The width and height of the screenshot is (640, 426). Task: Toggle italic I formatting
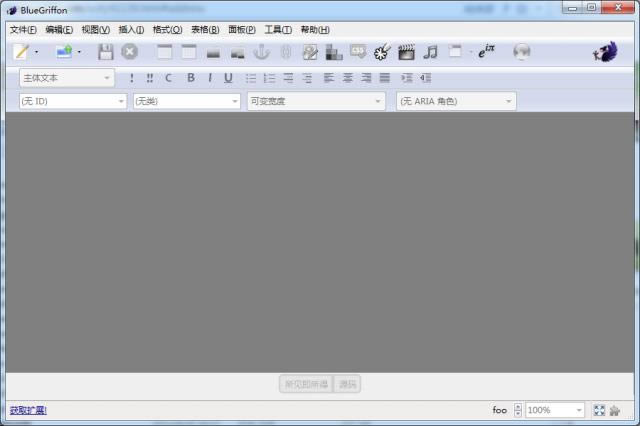pos(210,78)
